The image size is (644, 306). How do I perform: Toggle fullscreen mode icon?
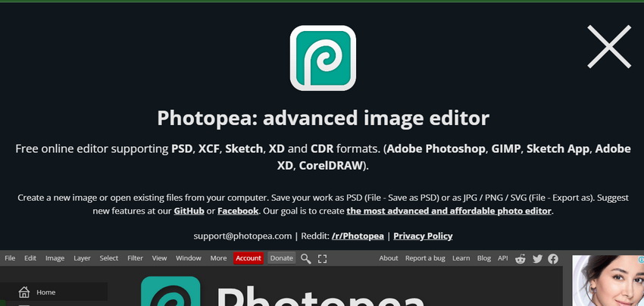click(x=323, y=258)
